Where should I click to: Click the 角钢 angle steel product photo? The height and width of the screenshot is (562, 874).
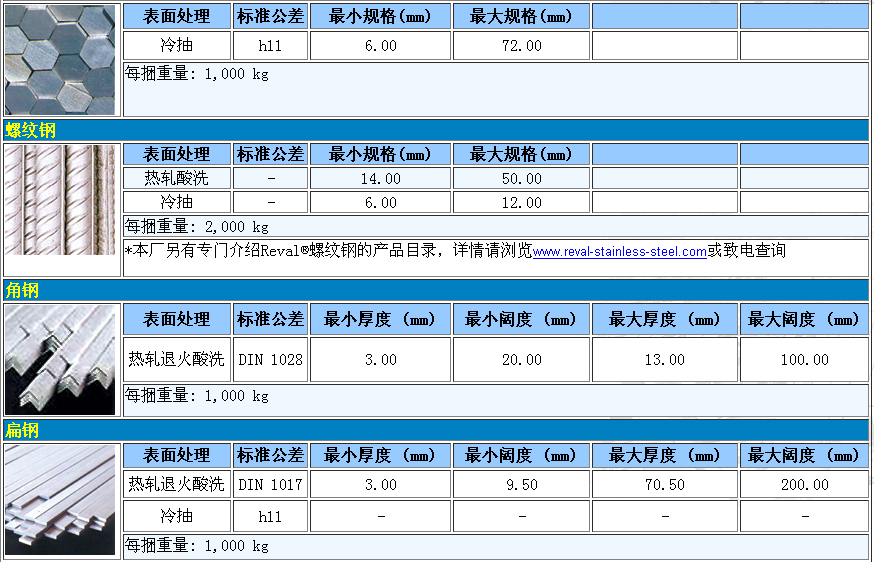[60, 360]
